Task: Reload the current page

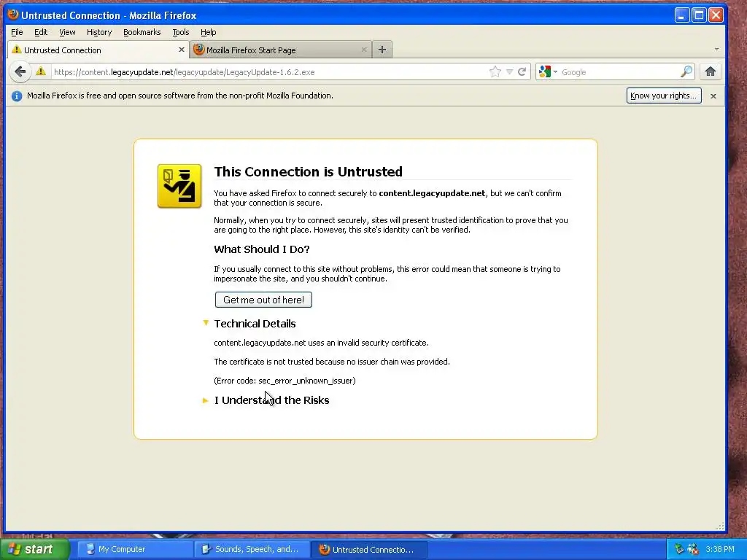Action: click(522, 72)
